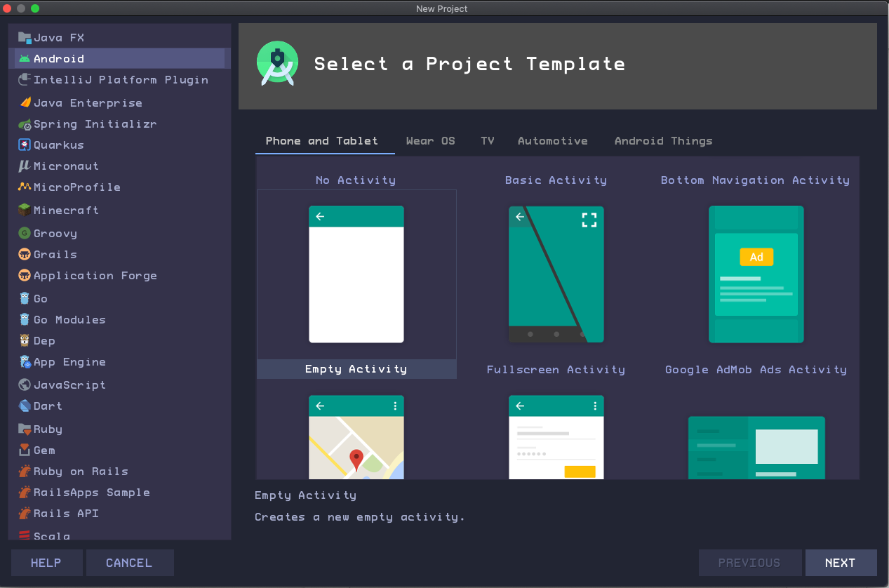Image resolution: width=889 pixels, height=588 pixels.
Task: Click the Google AdMob Ads Activity label
Action: pos(756,370)
